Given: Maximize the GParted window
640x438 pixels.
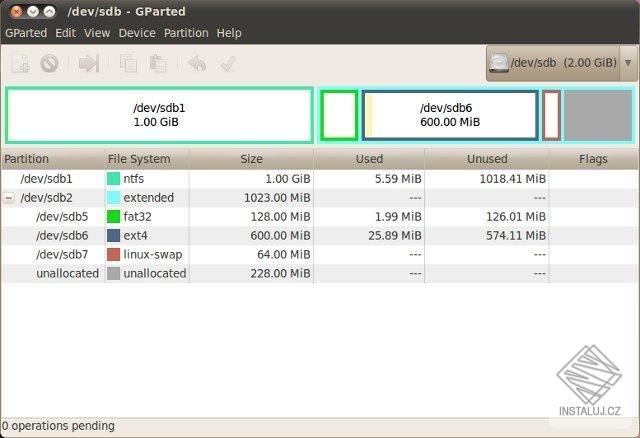Looking at the screenshot, I should point(49,11).
